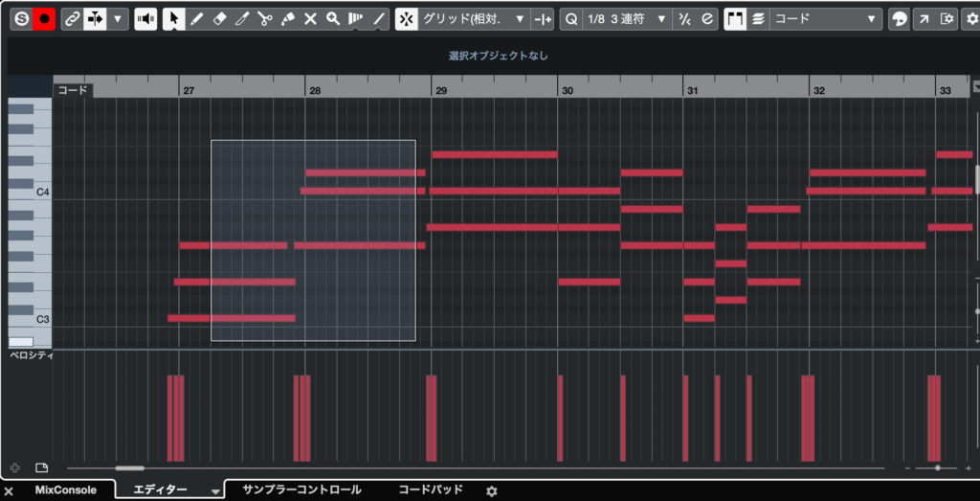Select the Line tool
980x501 pixels.
pos(380,18)
